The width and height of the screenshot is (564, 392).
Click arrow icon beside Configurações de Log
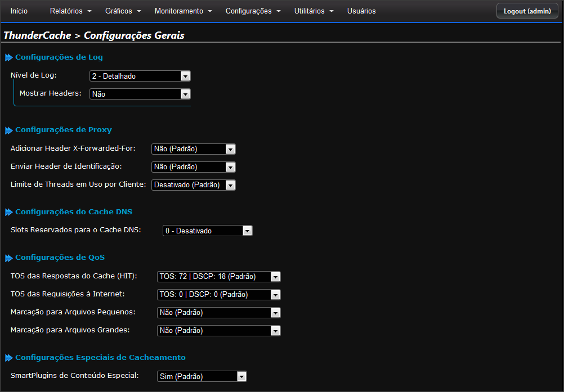click(x=9, y=57)
